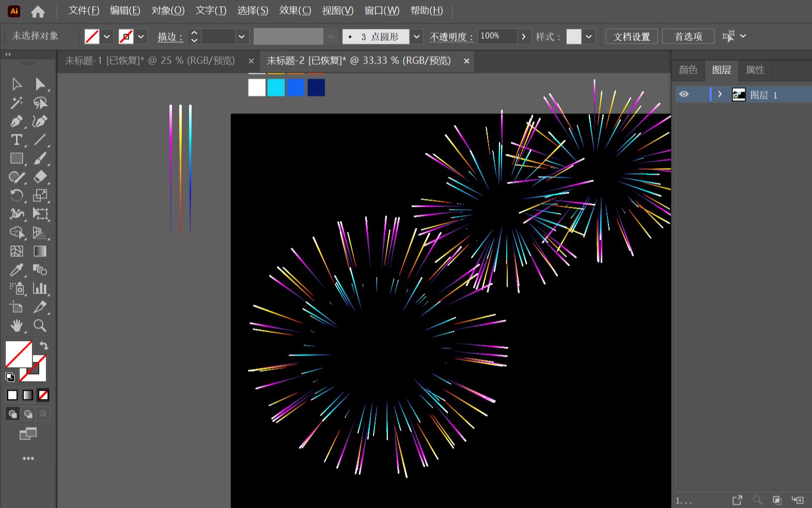Set Color fill mode
Screen dimensions: 812x508
pyautogui.click(x=12, y=395)
